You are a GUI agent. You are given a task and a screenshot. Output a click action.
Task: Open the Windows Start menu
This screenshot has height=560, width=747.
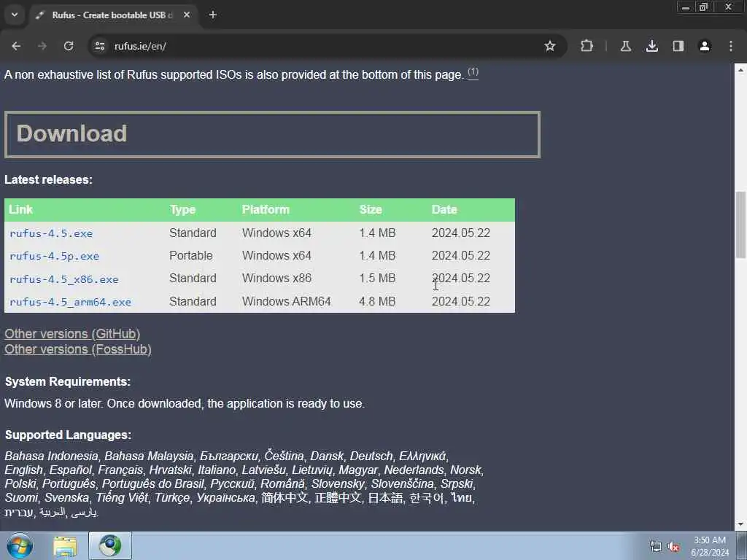[20, 545]
